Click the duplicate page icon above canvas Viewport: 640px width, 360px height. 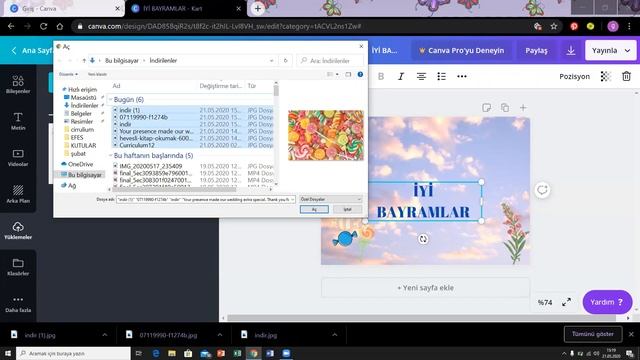pyautogui.click(x=505, y=107)
